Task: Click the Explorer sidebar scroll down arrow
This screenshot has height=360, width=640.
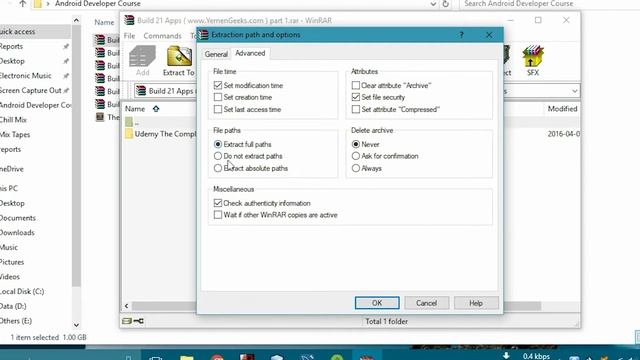Action: (76, 325)
